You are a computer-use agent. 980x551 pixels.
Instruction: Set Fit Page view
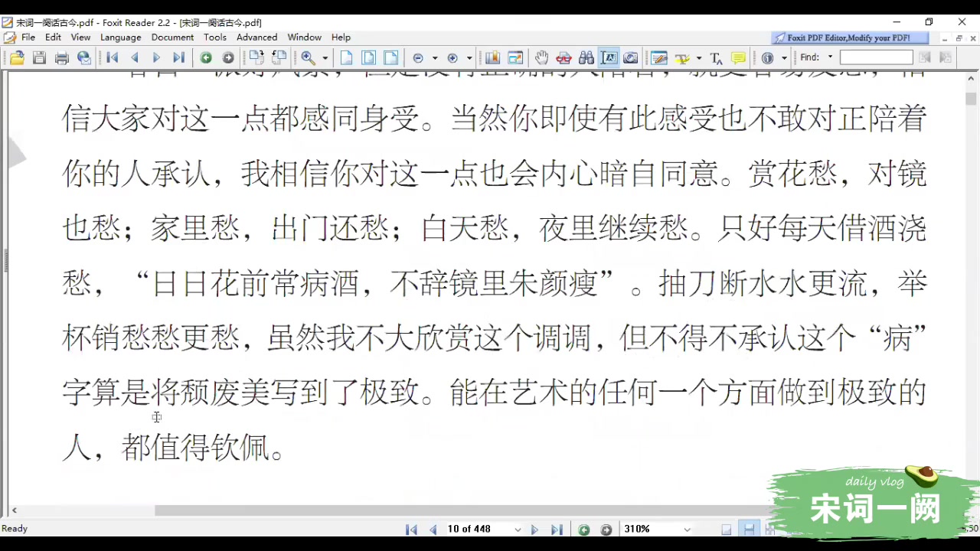coord(368,57)
